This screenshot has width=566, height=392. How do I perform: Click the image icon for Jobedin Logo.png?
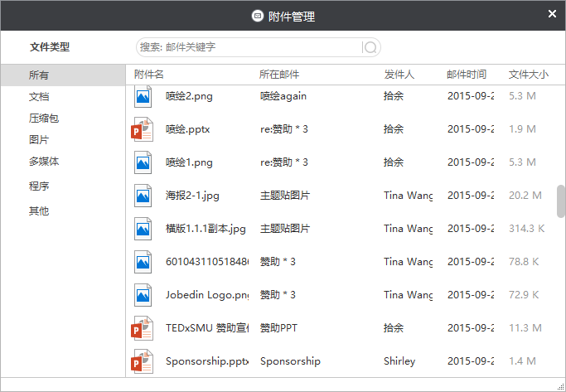[x=143, y=295]
